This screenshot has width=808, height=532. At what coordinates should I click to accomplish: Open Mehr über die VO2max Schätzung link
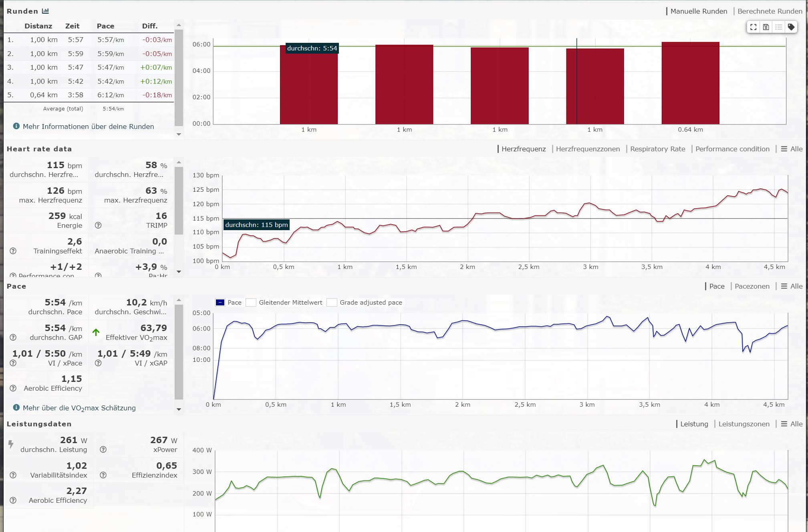tap(79, 408)
